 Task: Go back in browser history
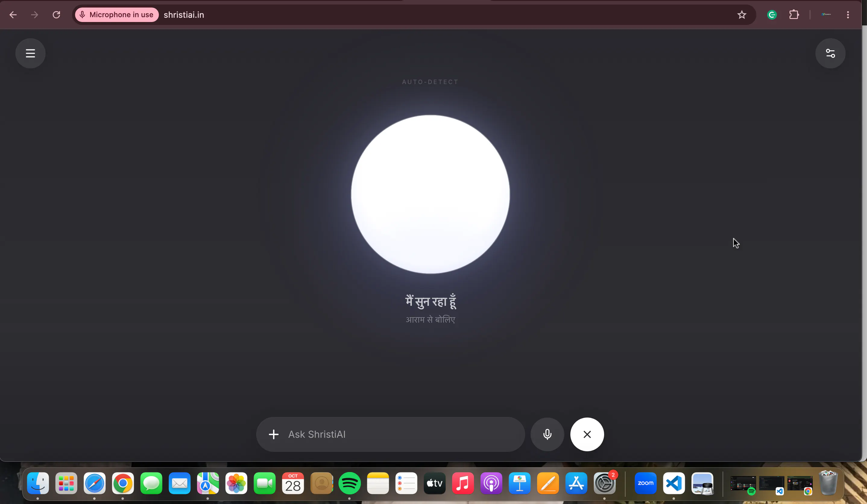point(13,15)
